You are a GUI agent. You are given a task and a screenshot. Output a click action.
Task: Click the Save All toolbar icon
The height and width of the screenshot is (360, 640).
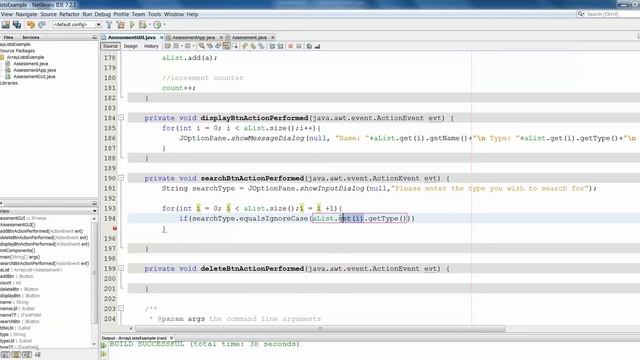point(17,24)
